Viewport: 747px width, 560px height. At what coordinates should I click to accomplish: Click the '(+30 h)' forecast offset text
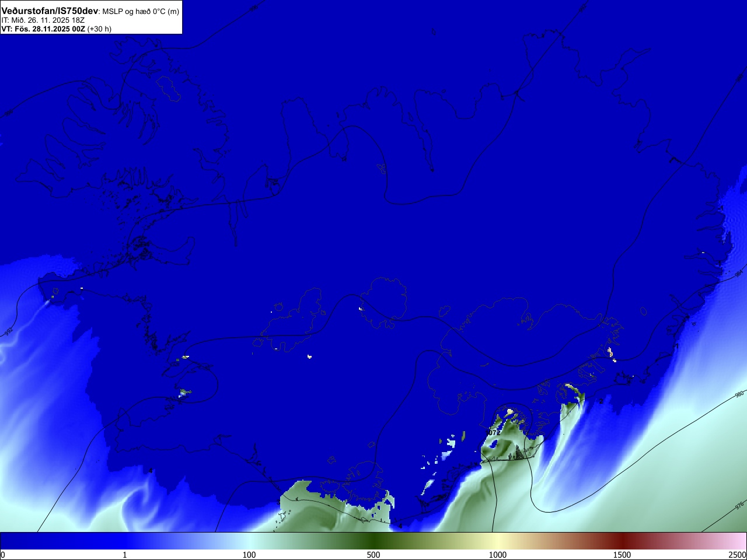pos(99,29)
